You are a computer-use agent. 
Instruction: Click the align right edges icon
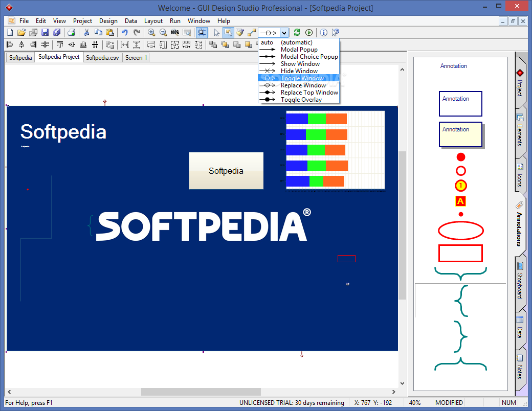(33, 44)
